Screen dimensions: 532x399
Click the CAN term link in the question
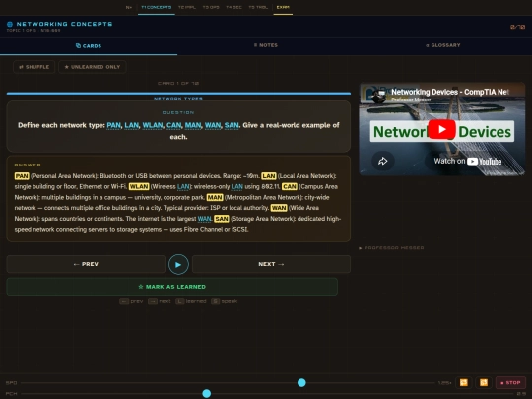[x=174, y=125]
